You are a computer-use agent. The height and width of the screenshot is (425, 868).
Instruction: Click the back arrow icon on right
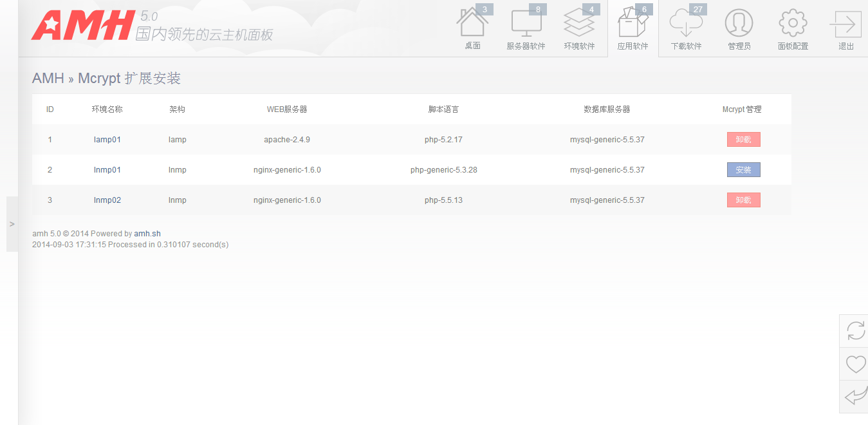pos(855,397)
